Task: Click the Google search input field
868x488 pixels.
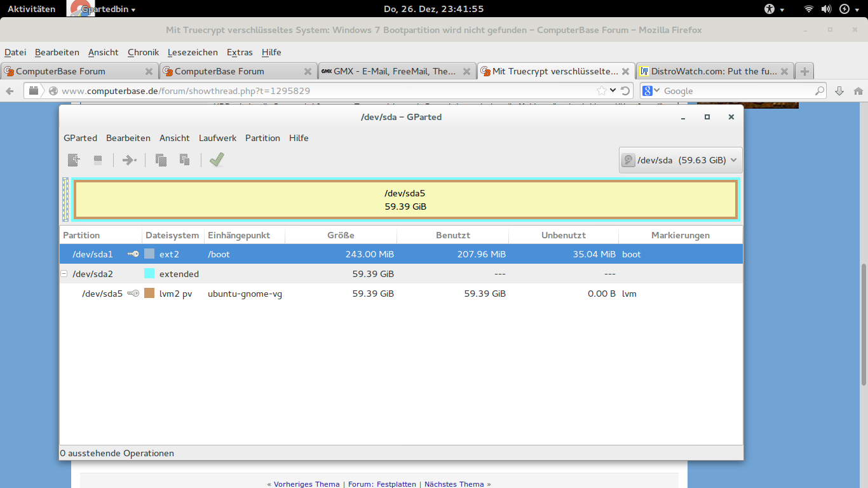Action: pos(737,91)
